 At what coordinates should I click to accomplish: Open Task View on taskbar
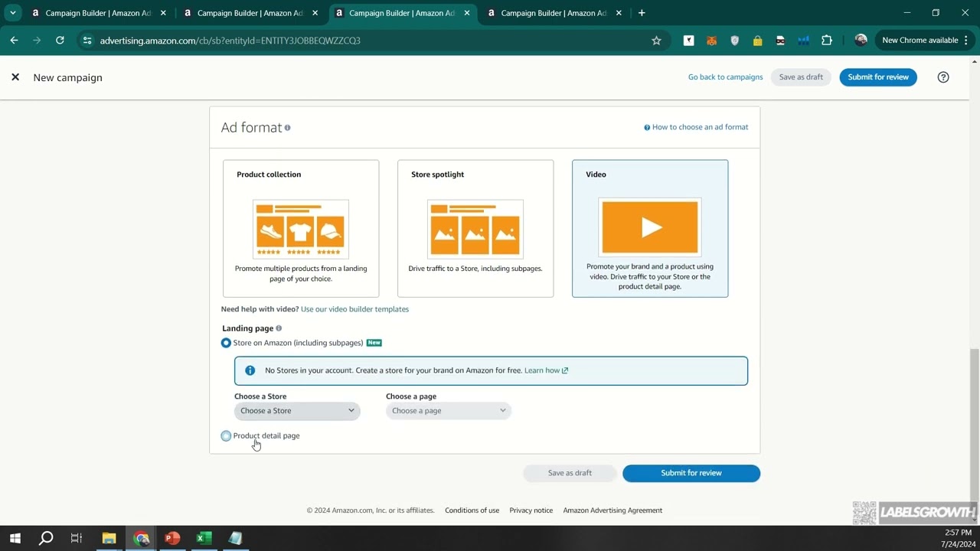click(x=77, y=538)
